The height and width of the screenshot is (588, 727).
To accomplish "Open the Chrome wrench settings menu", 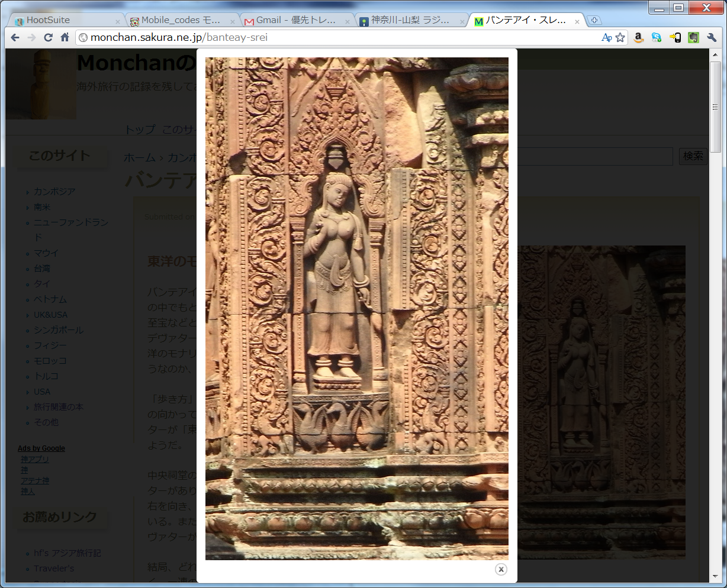I will (712, 37).
